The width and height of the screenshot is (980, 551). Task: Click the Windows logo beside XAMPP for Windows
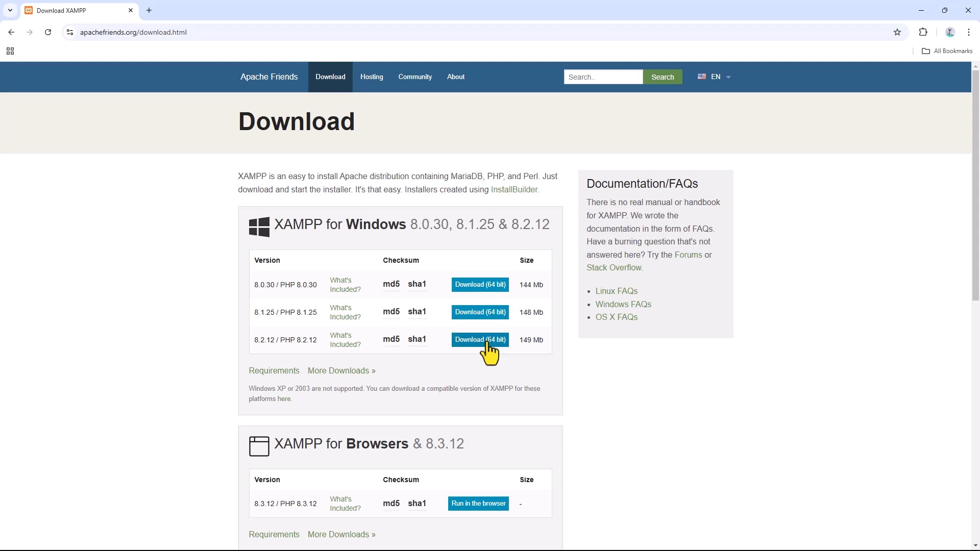pyautogui.click(x=259, y=227)
